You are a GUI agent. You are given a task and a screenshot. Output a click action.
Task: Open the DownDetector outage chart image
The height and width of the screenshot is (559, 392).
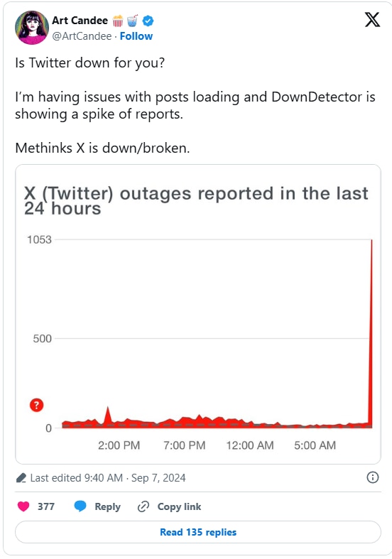point(198,314)
